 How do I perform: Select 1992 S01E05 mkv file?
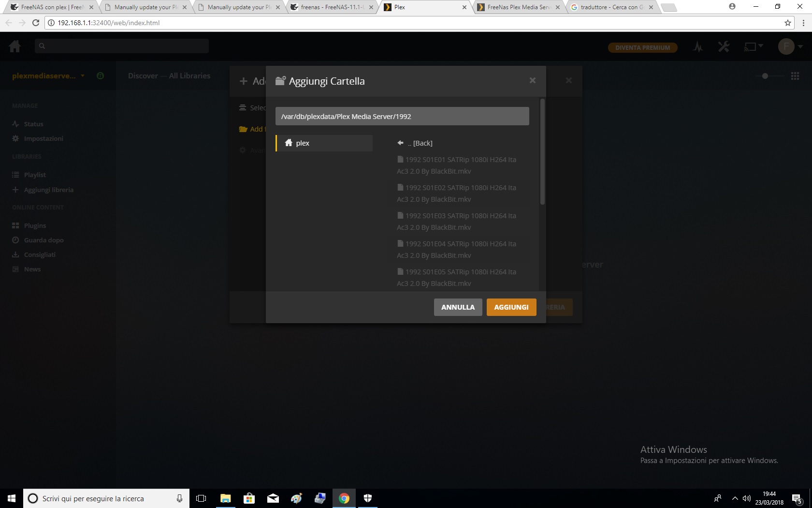(456, 278)
